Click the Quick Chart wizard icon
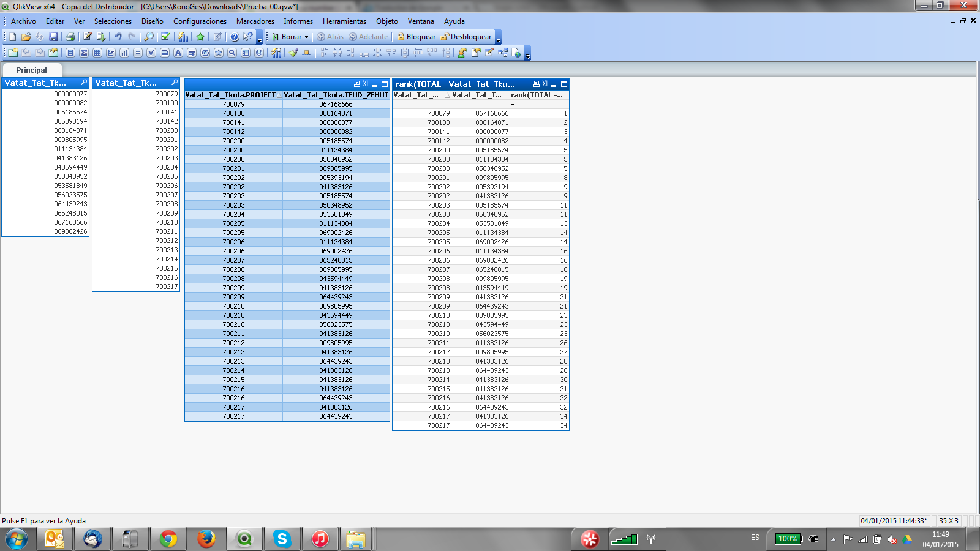Image resolution: width=980 pixels, height=551 pixels. coord(183,37)
